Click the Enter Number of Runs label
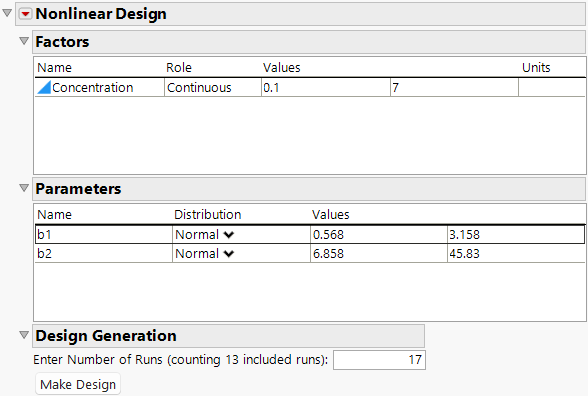 pos(181,360)
